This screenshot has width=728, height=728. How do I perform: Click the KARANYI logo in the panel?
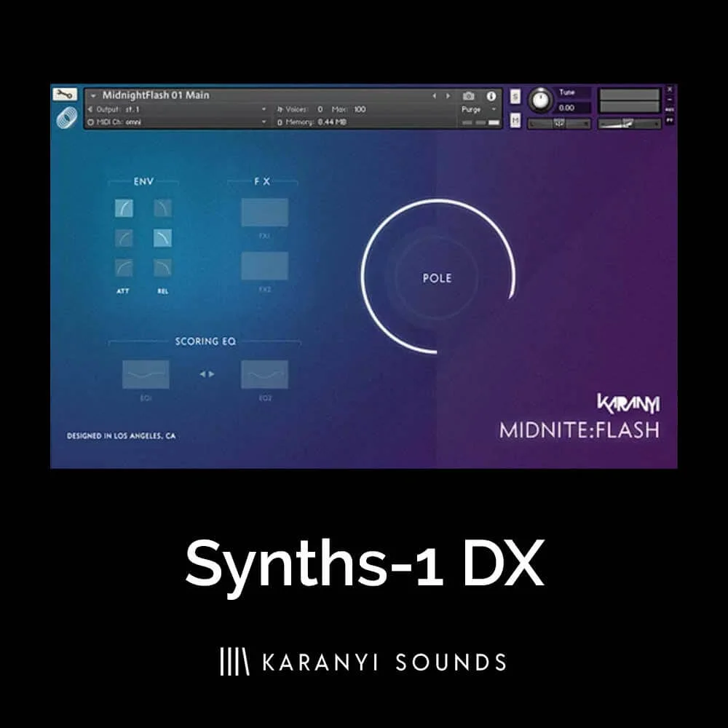pos(628,403)
